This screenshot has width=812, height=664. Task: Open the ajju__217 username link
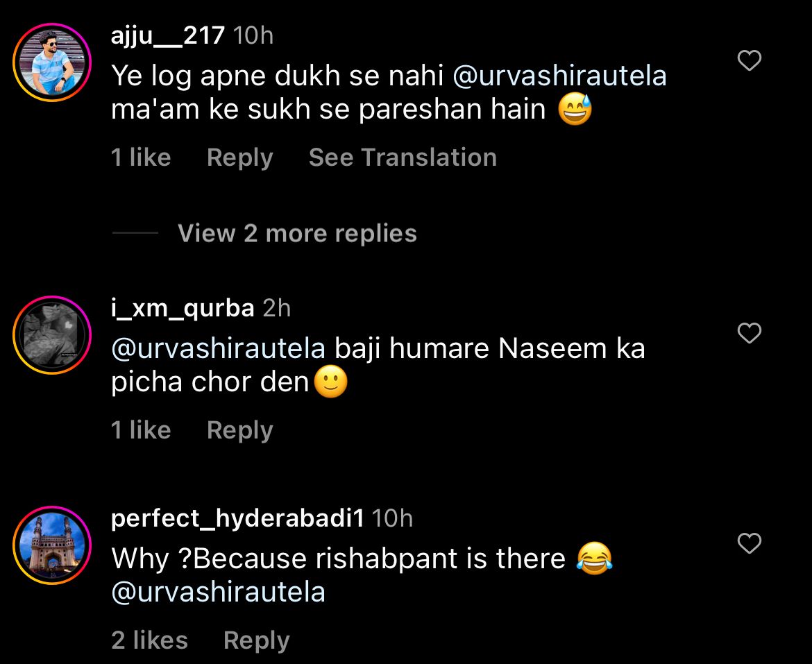pos(167,35)
